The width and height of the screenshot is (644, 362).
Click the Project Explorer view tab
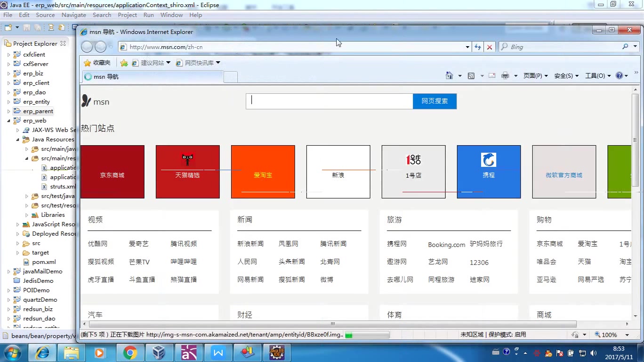click(x=35, y=43)
